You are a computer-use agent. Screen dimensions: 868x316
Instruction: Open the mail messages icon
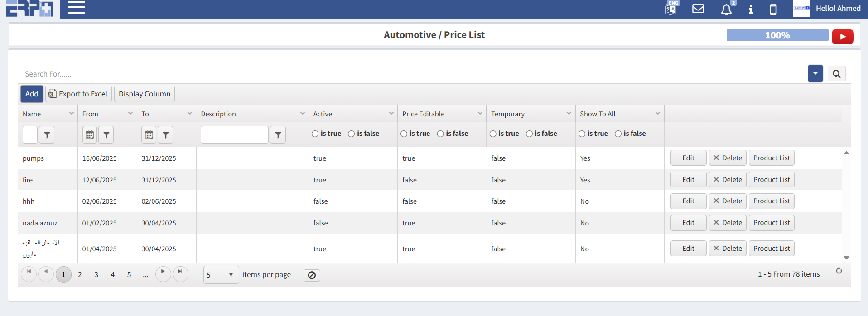tap(698, 9)
